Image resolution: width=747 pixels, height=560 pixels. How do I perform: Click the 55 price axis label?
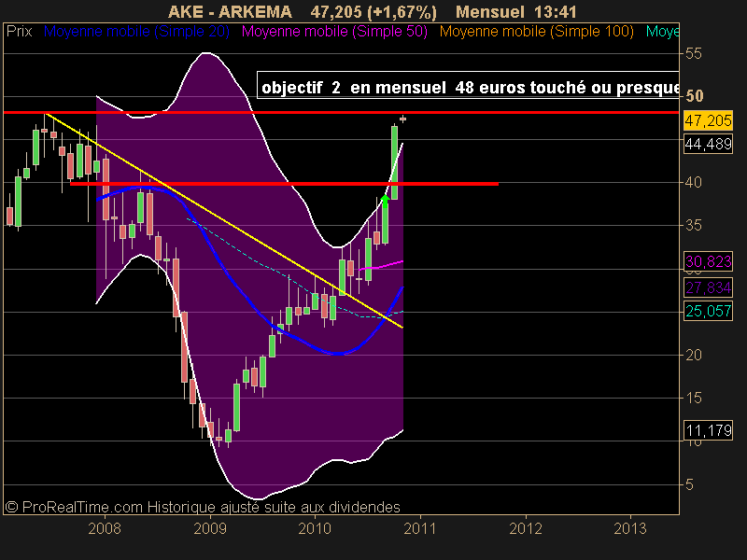(694, 53)
